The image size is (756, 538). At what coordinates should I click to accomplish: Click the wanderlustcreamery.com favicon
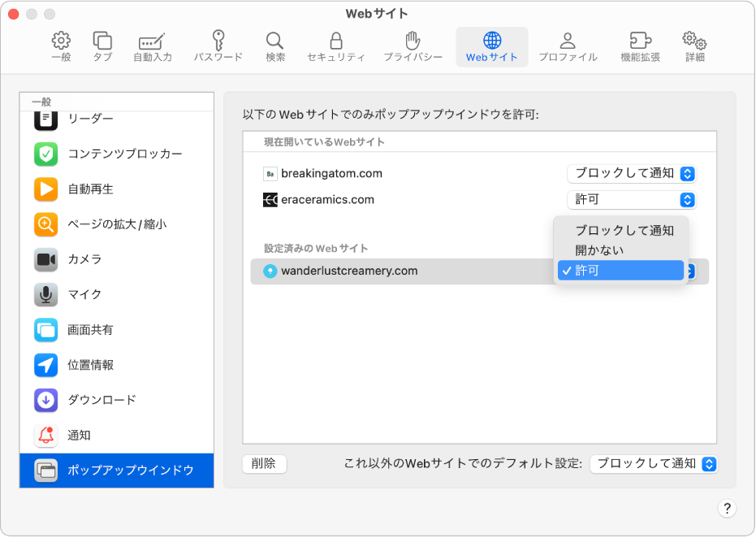(270, 271)
